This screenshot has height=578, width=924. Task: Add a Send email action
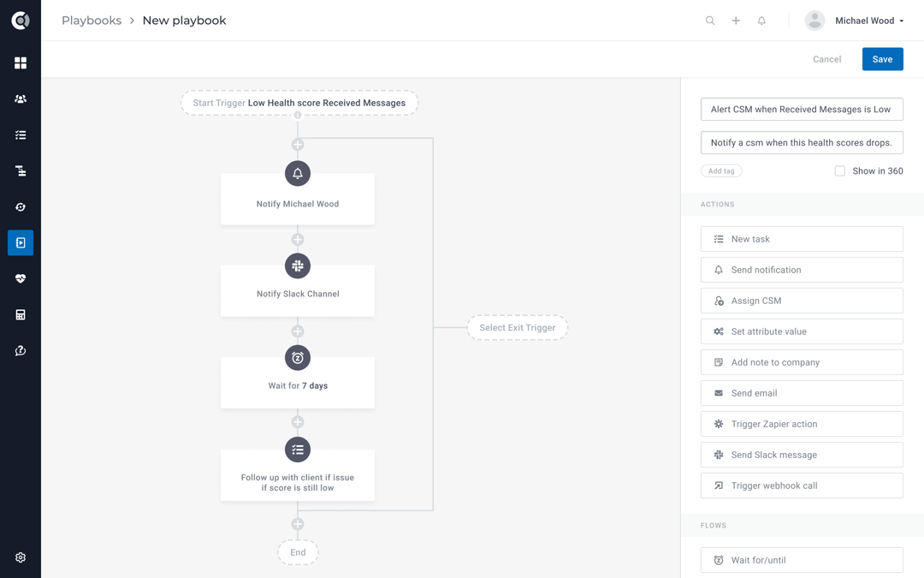[x=802, y=392]
